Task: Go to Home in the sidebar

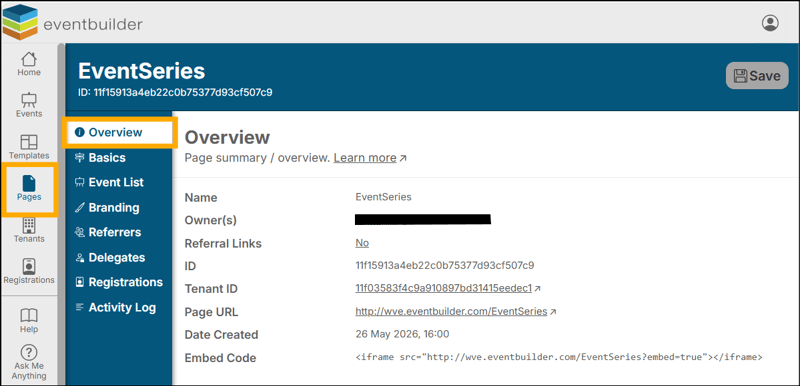Action: click(x=29, y=64)
